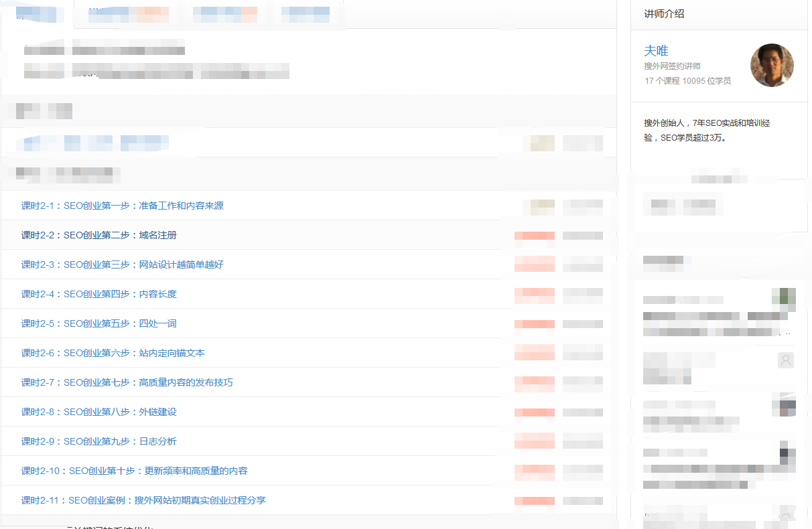This screenshot has height=529, width=812.
Task: Select lesson 2-9 about log analysis
Action: 98,441
